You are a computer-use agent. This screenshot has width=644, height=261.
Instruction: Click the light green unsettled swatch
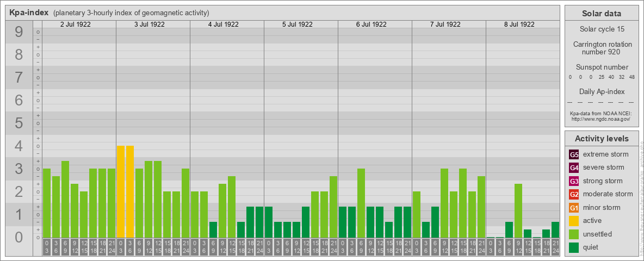click(x=574, y=234)
